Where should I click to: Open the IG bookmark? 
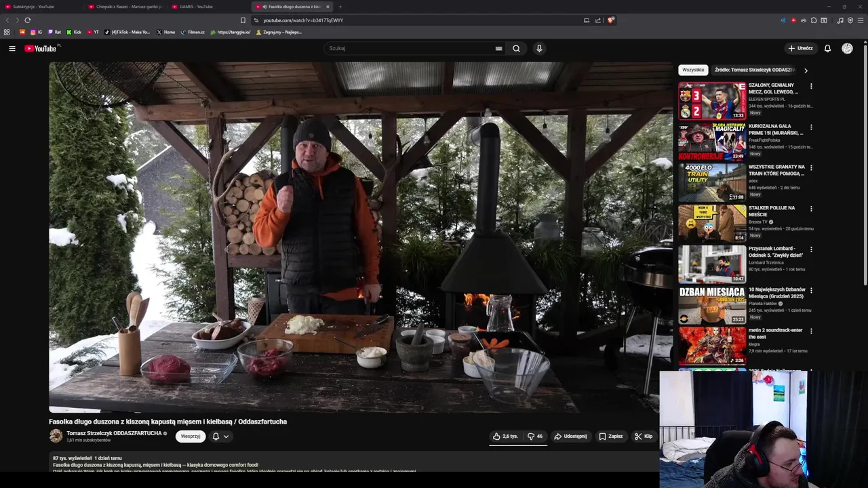click(x=36, y=32)
